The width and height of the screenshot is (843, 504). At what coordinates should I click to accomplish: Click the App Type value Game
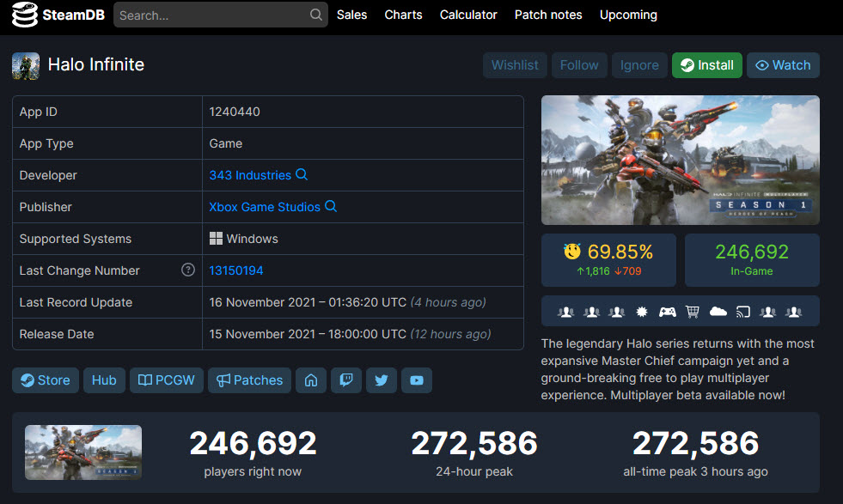[x=226, y=143]
